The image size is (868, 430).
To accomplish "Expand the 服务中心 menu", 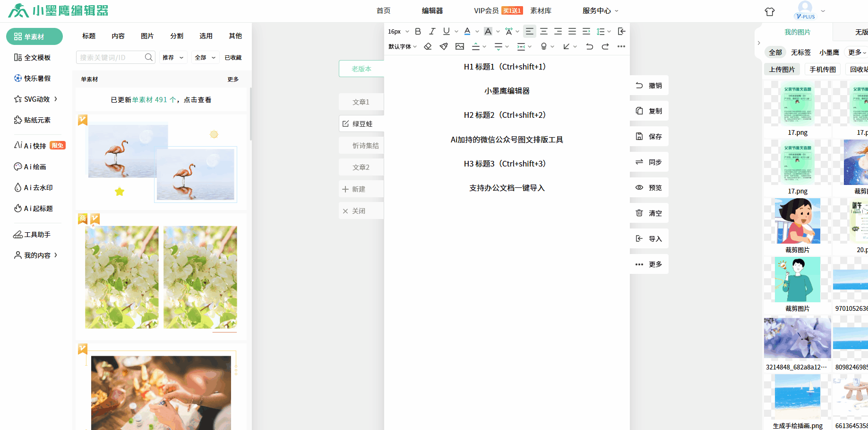I will [600, 10].
